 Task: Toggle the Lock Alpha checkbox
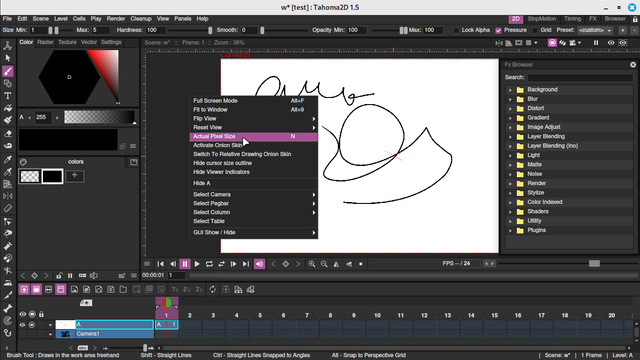click(x=456, y=30)
